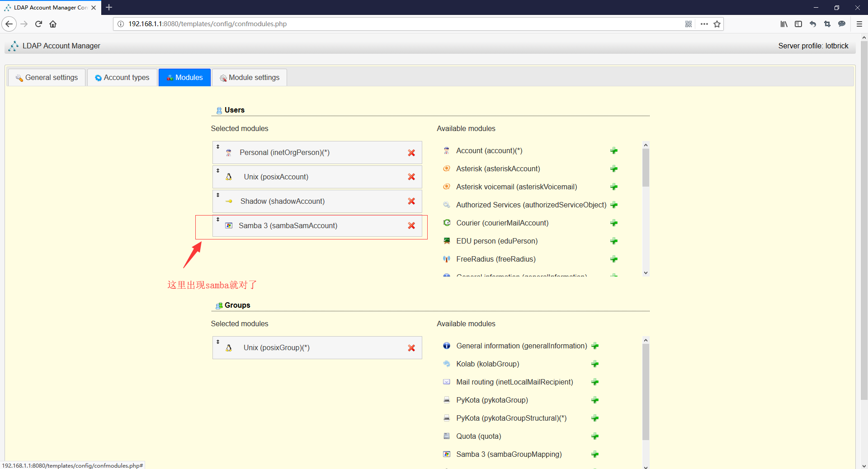Click the Samba 3 module sort handle
This screenshot has height=469, width=868.
click(x=218, y=220)
